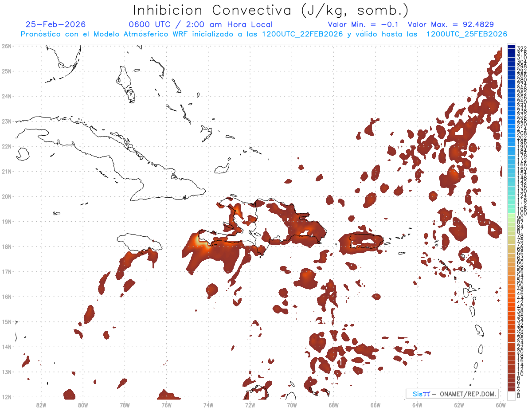Click the '16N' latitude label

(7, 297)
